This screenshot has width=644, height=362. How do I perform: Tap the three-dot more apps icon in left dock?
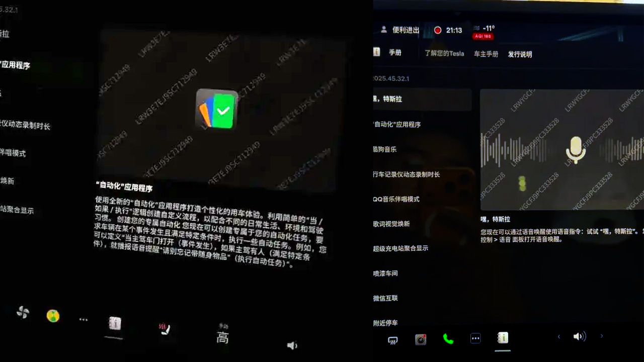point(84,319)
